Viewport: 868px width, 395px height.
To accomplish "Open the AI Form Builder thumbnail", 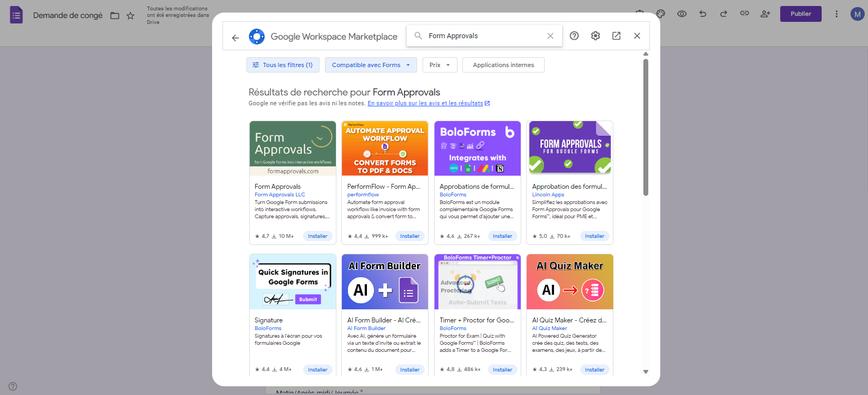I will 385,282.
